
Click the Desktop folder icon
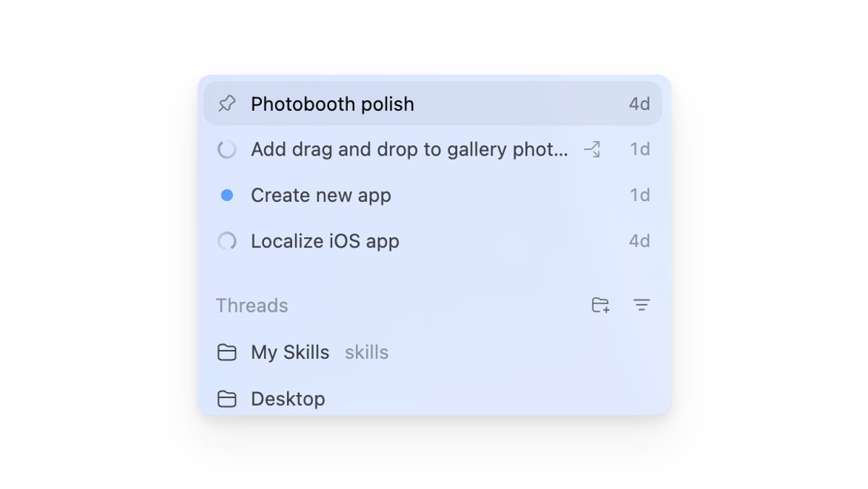(227, 399)
